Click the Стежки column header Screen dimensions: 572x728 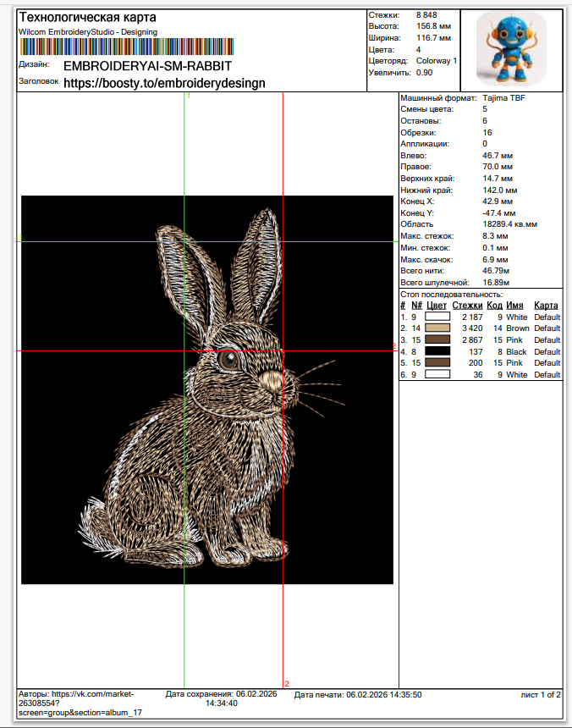[x=467, y=306]
